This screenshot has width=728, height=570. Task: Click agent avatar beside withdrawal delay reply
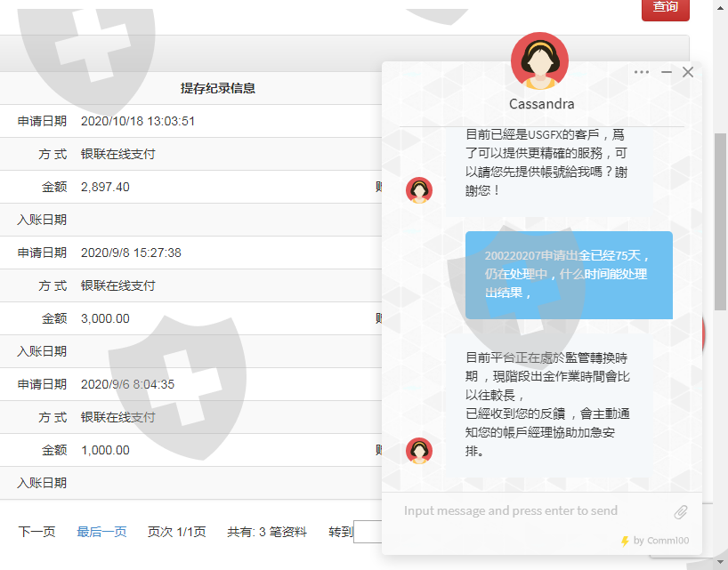419,450
